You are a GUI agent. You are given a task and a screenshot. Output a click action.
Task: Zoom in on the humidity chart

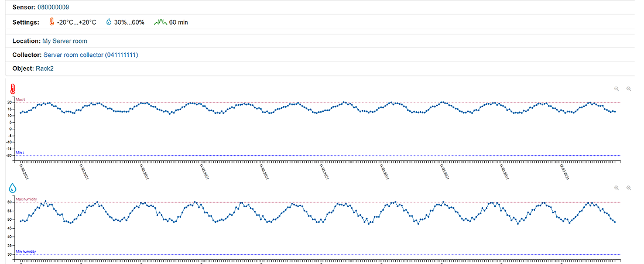[x=616, y=188]
